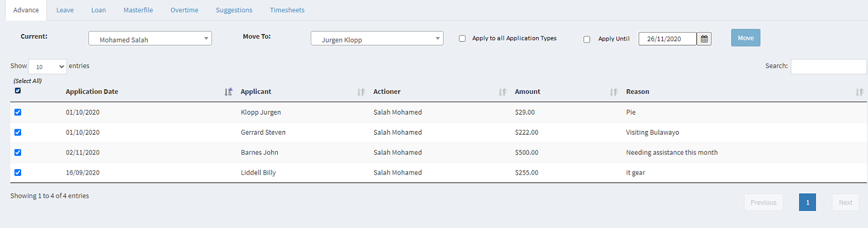Open the Move To dropdown Jurgen Klopp

click(377, 38)
